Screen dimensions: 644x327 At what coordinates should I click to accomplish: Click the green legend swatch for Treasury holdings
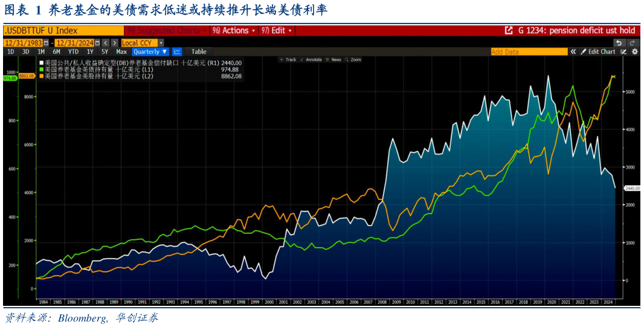[41, 70]
